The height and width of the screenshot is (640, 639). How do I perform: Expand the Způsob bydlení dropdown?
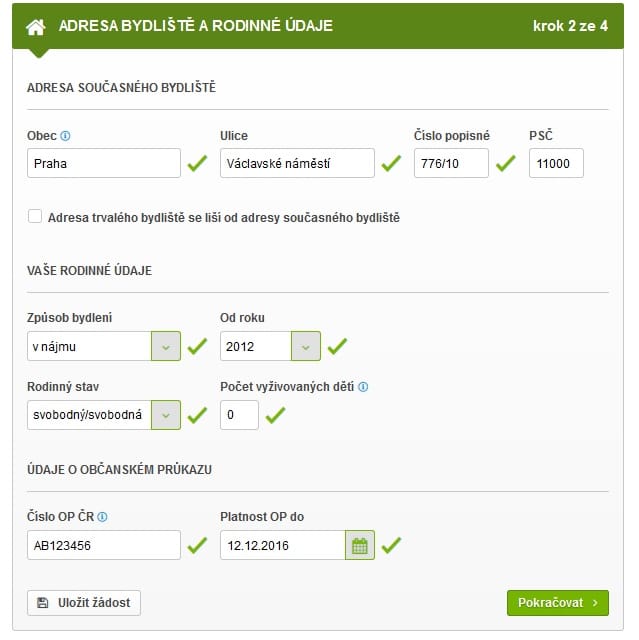coord(166,346)
